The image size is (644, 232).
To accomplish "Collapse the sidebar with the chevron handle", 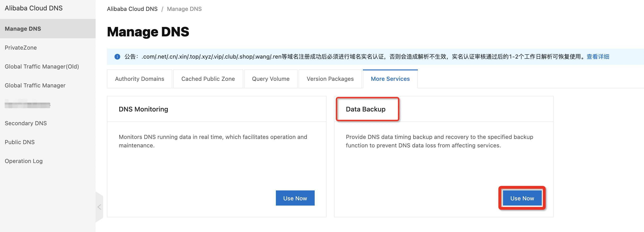I will [x=99, y=207].
